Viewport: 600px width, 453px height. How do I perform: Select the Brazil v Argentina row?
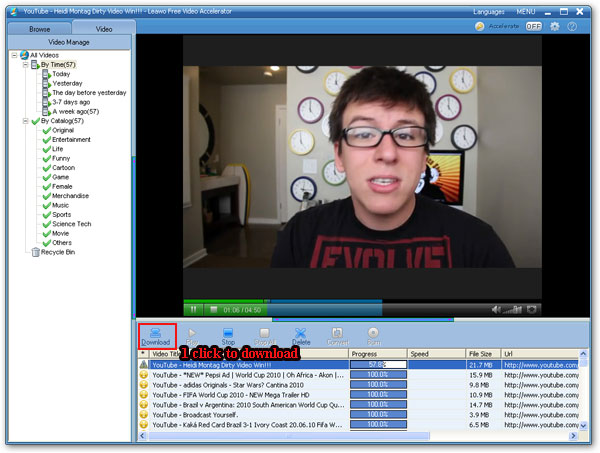click(x=359, y=405)
